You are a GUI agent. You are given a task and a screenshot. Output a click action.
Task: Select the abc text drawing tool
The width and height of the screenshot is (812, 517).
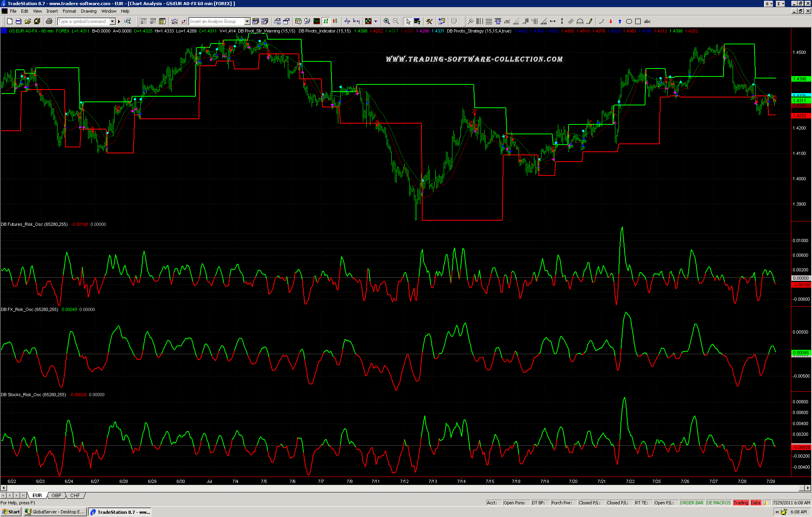[x=647, y=21]
